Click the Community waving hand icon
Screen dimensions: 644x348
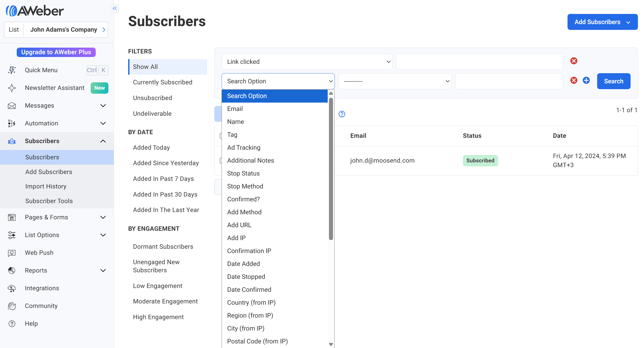12,306
